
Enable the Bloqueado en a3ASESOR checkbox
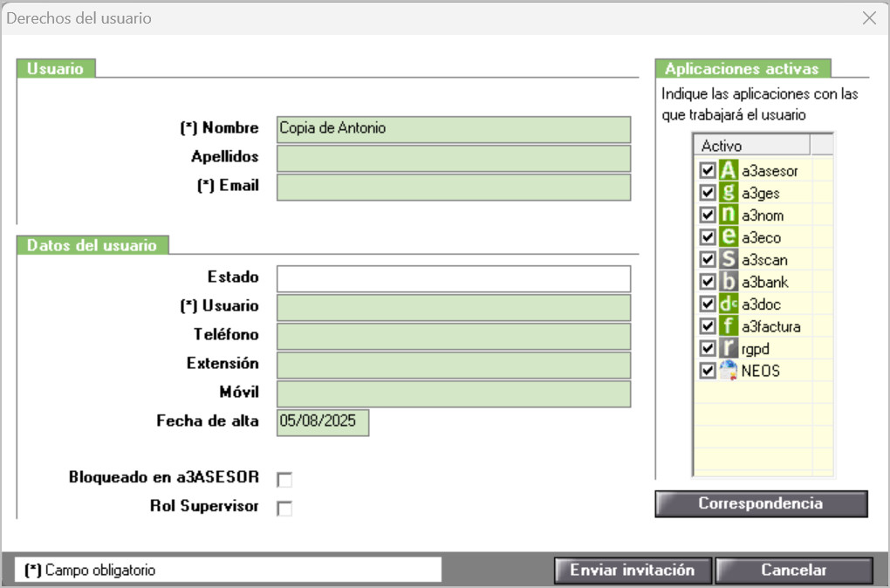point(284,480)
